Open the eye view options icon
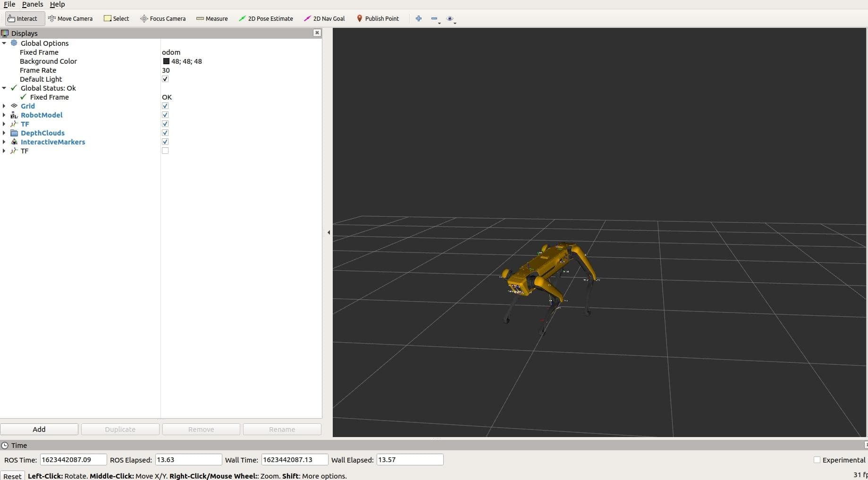The image size is (868, 480). coord(450,18)
